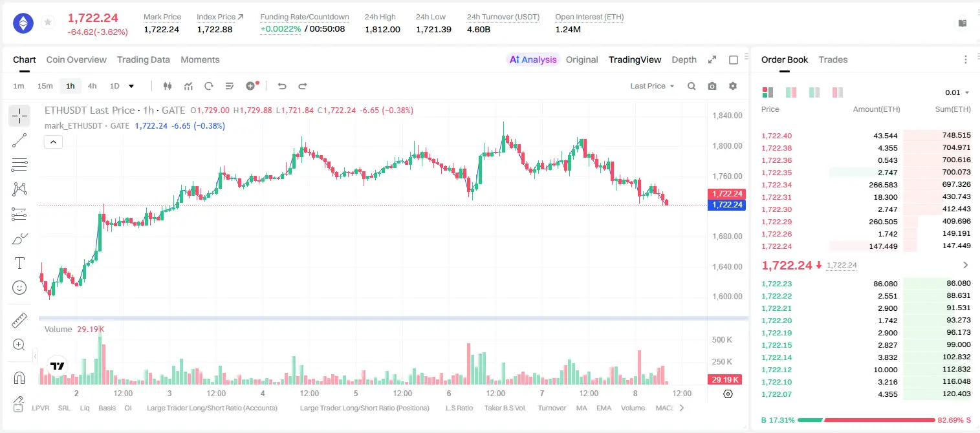980x433 pixels.
Task: Show only buy orders in order book
Action: [814, 92]
